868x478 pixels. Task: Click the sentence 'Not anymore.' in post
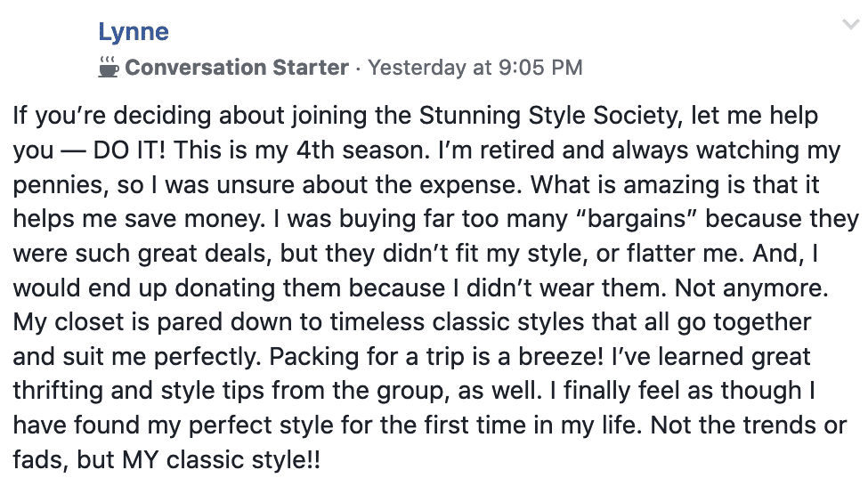[751, 288]
